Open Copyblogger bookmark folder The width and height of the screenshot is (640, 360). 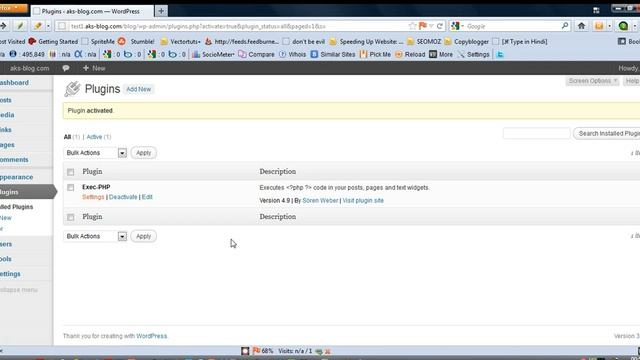[467, 42]
